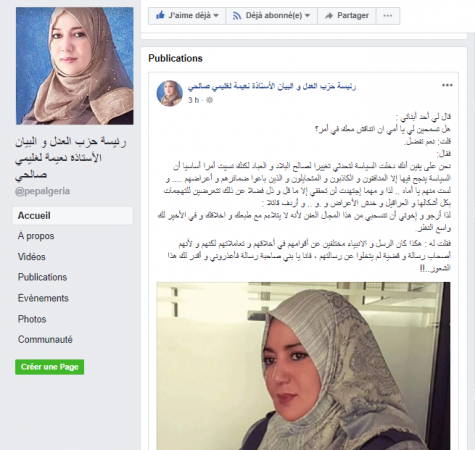Expand the J'aime déjà dropdown arrow
Image resolution: width=475 pixels, height=450 pixels.
[x=216, y=16]
